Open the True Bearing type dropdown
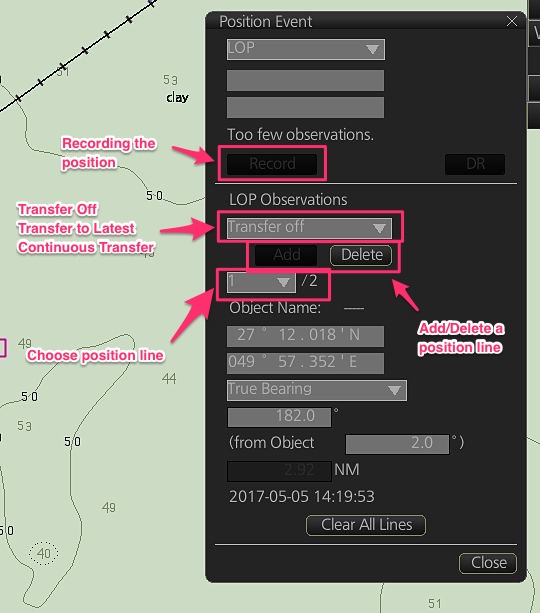 pos(316,390)
